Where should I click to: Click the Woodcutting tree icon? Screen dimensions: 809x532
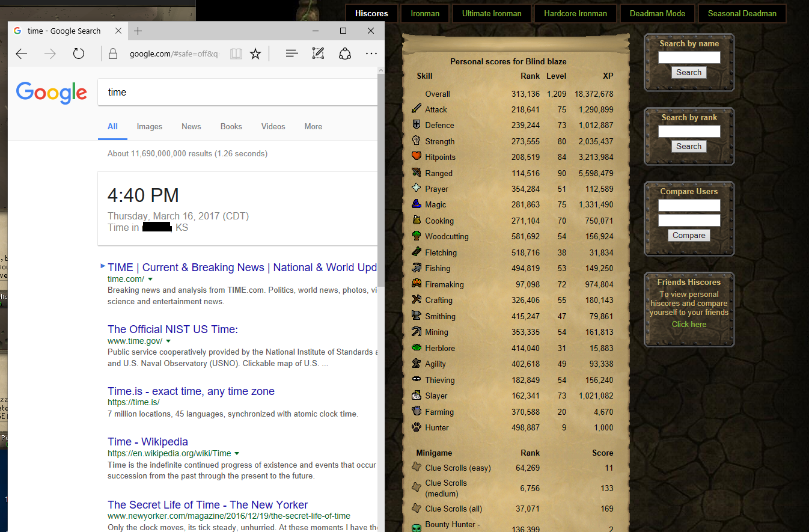pos(416,236)
